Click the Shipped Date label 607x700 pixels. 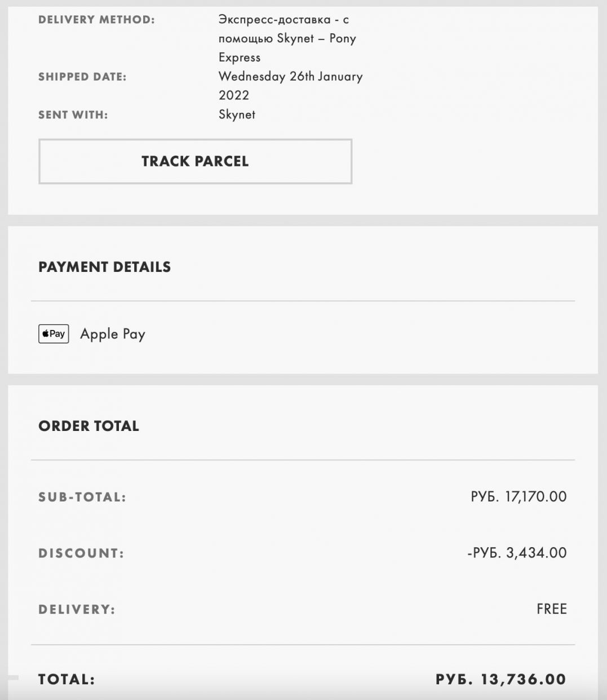tap(82, 77)
